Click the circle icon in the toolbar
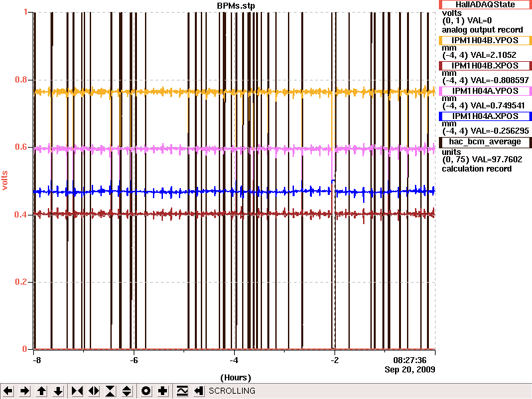 146,391
